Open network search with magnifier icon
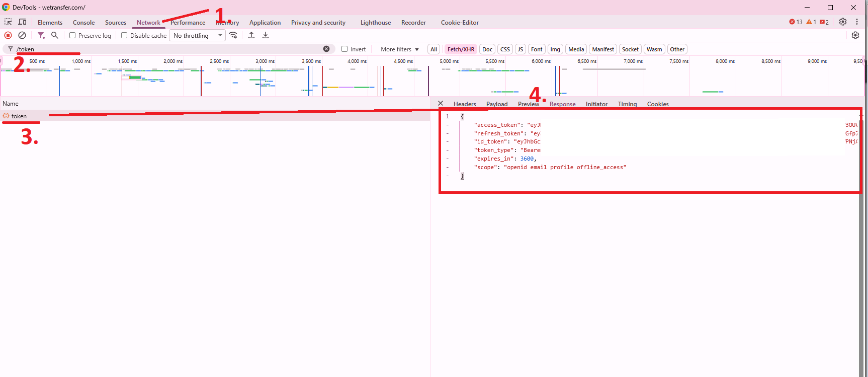Viewport: 868px width, 377px height. click(x=55, y=35)
